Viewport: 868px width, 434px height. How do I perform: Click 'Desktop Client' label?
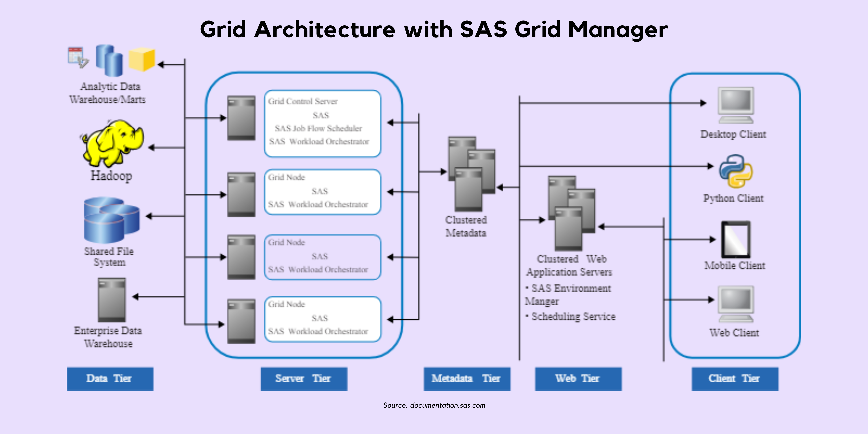point(733,134)
